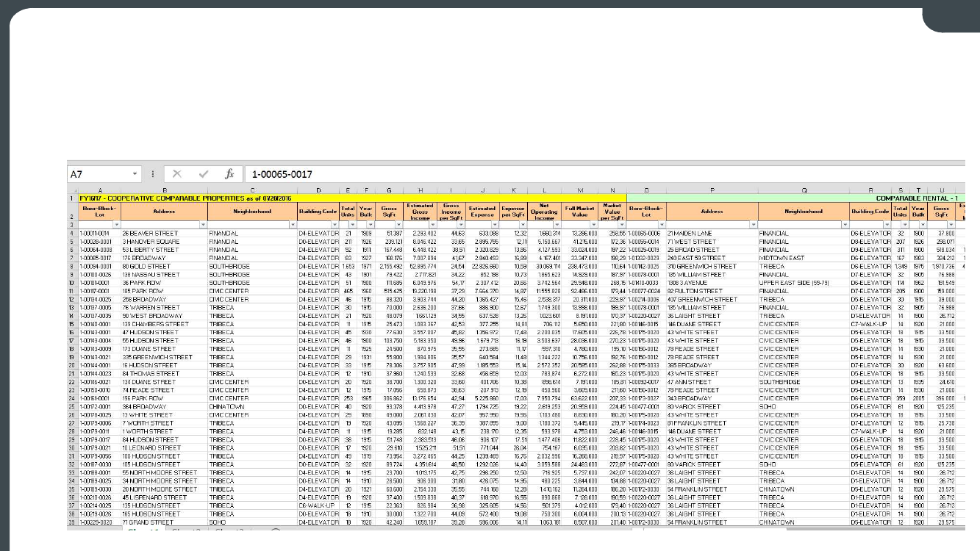Open filter dropdown for column B Address
The height and width of the screenshot is (551, 980).
pyautogui.click(x=202, y=223)
